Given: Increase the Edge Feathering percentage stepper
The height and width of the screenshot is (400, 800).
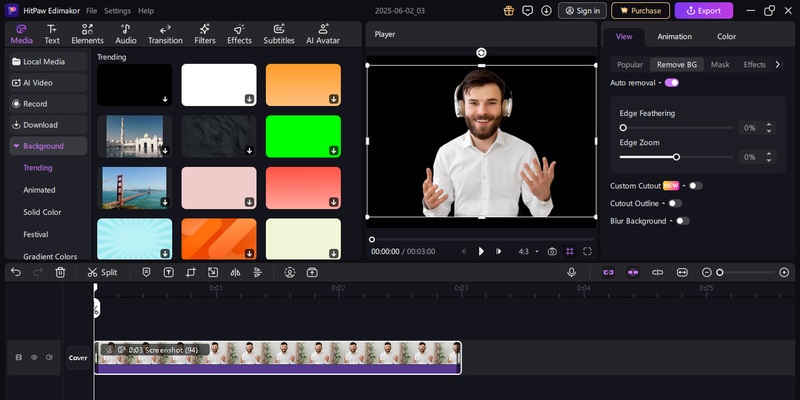Looking at the screenshot, I should click(769, 124).
